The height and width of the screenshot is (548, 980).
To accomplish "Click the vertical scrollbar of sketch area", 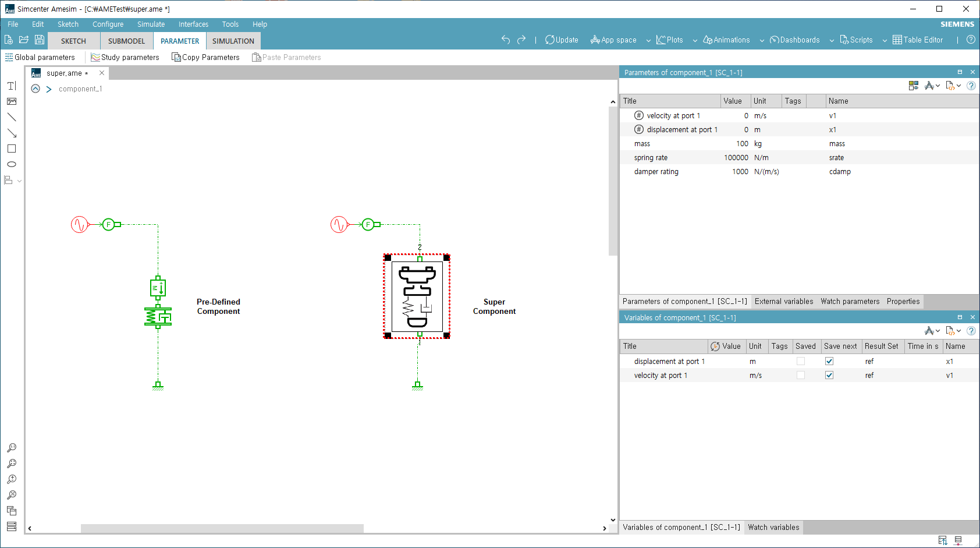I will 613,181.
